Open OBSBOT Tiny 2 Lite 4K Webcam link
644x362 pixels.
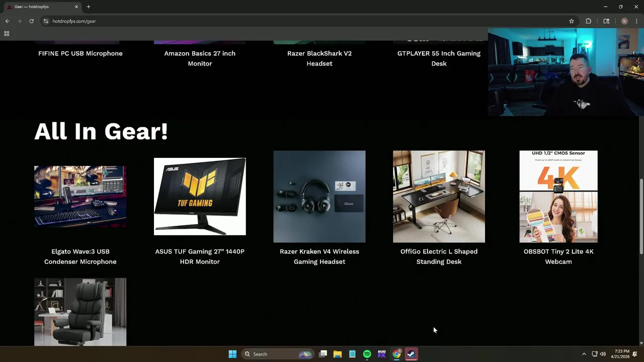pos(558,256)
